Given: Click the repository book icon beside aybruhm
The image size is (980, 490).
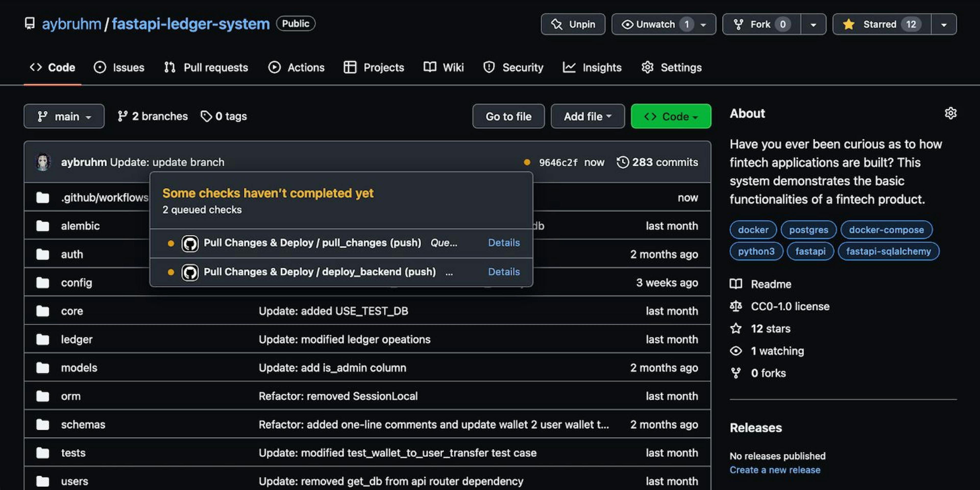Looking at the screenshot, I should (x=30, y=23).
